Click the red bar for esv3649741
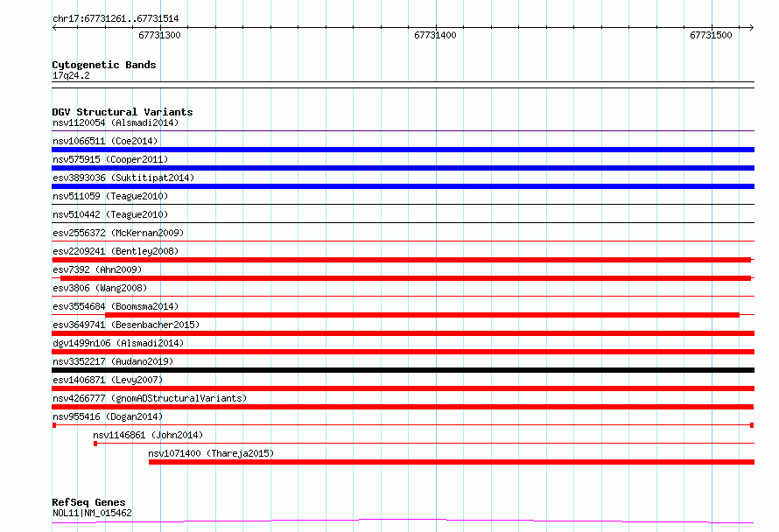779x532 pixels. tap(403, 333)
